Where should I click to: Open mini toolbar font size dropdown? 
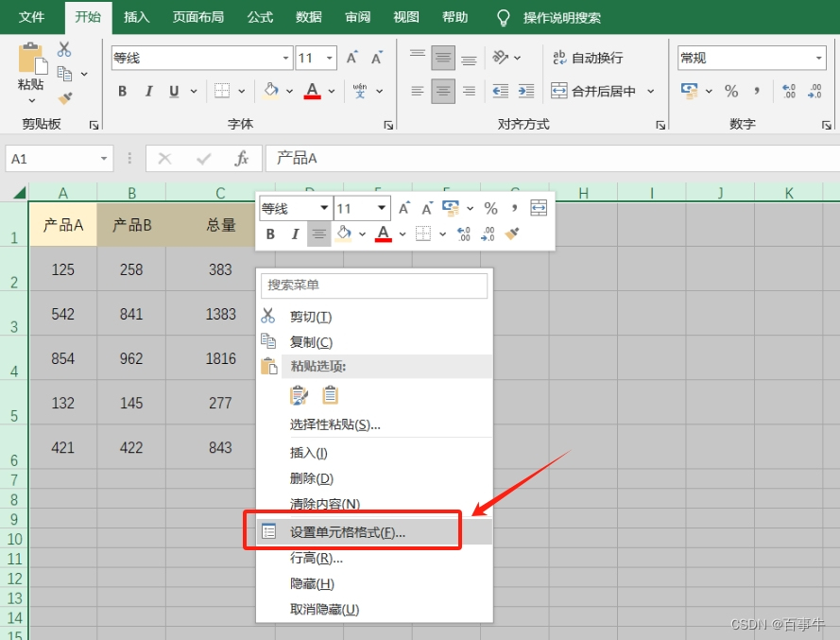click(x=382, y=207)
